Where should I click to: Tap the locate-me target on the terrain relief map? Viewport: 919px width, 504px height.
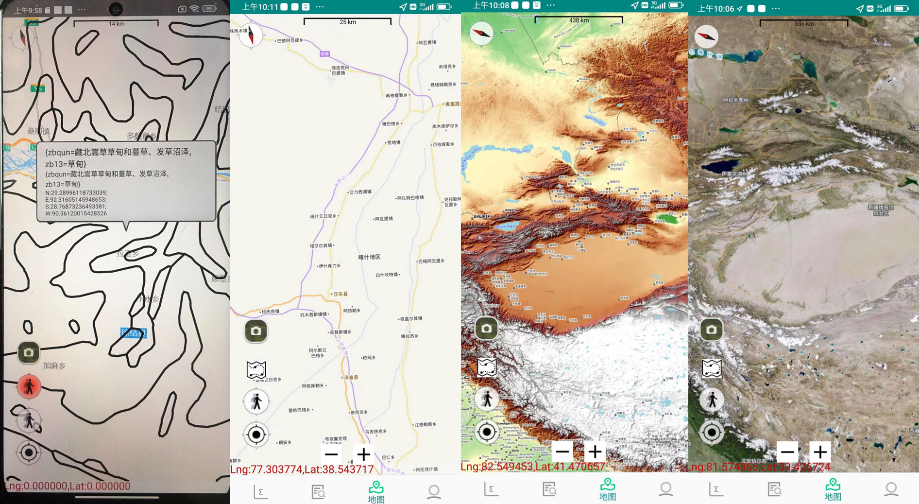[x=487, y=432]
